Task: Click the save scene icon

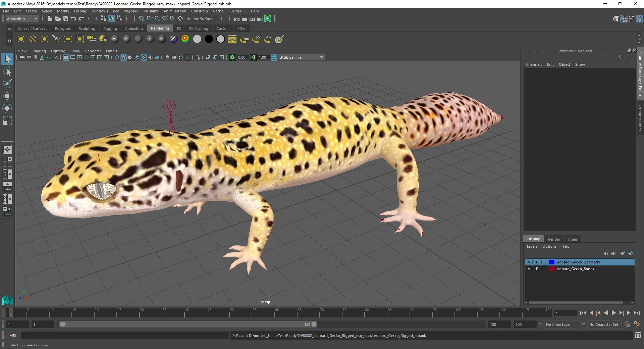Action: tap(66, 19)
